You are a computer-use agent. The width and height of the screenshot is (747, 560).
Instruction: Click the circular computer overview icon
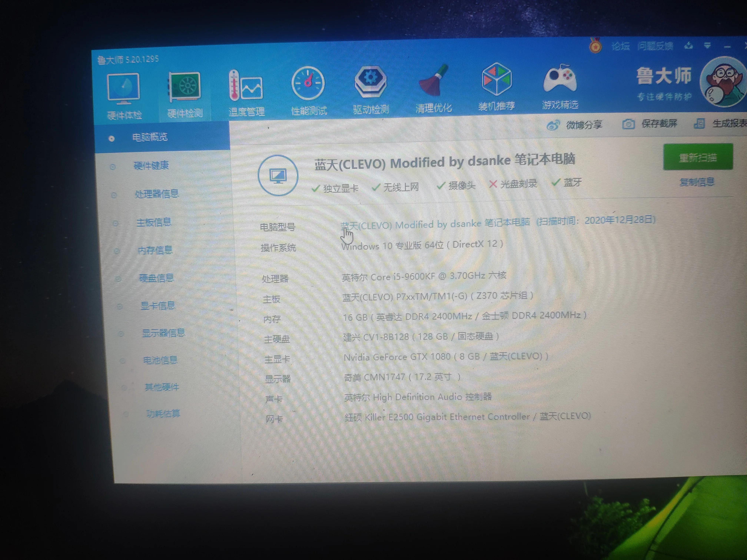point(278,175)
